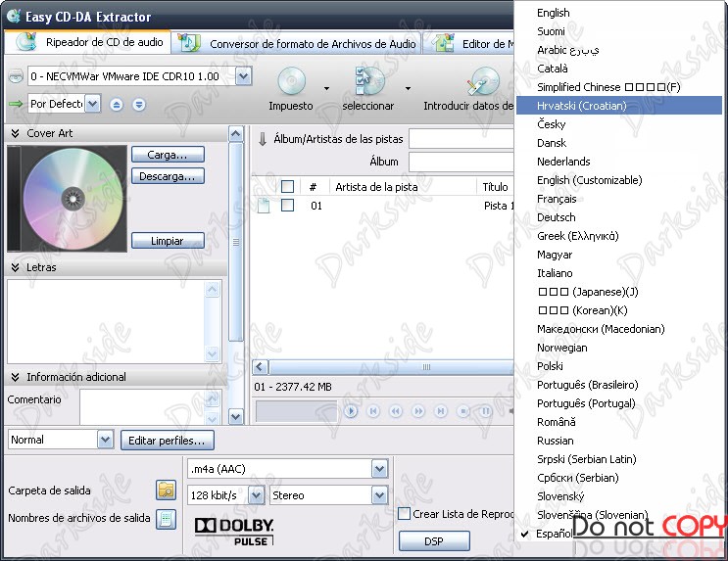Click the Impuesto CD icon
The height and width of the screenshot is (561, 728).
click(x=292, y=81)
